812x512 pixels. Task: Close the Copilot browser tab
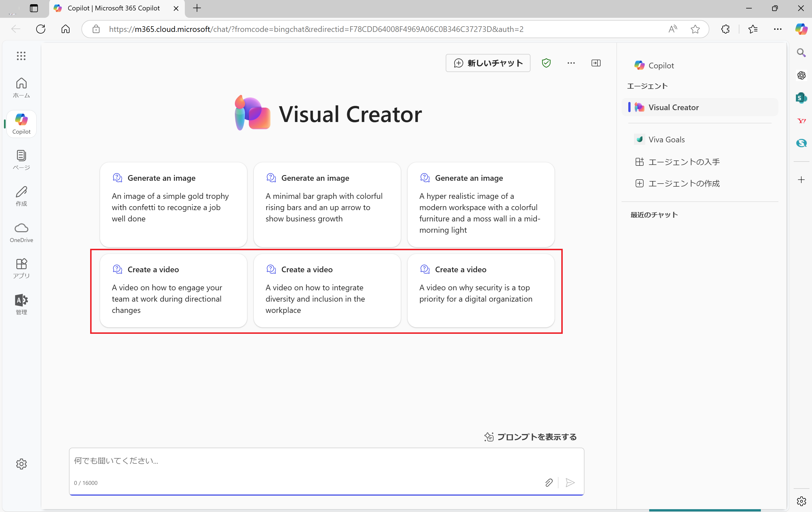tap(176, 8)
